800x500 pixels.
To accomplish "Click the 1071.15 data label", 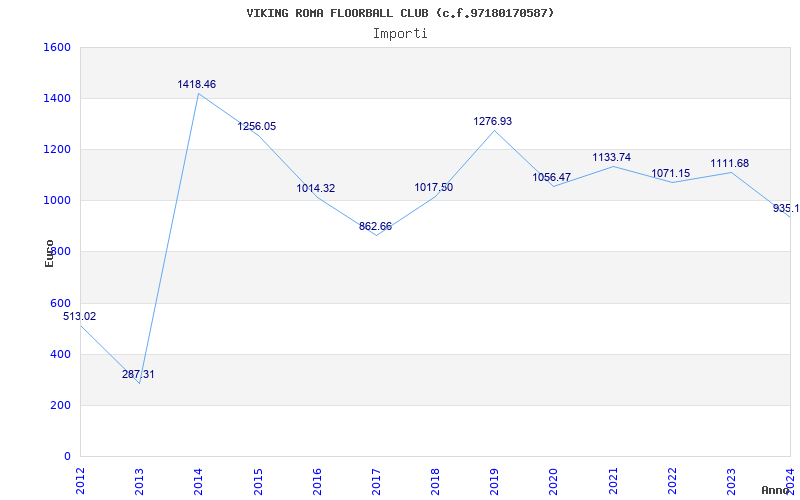I will point(670,173).
